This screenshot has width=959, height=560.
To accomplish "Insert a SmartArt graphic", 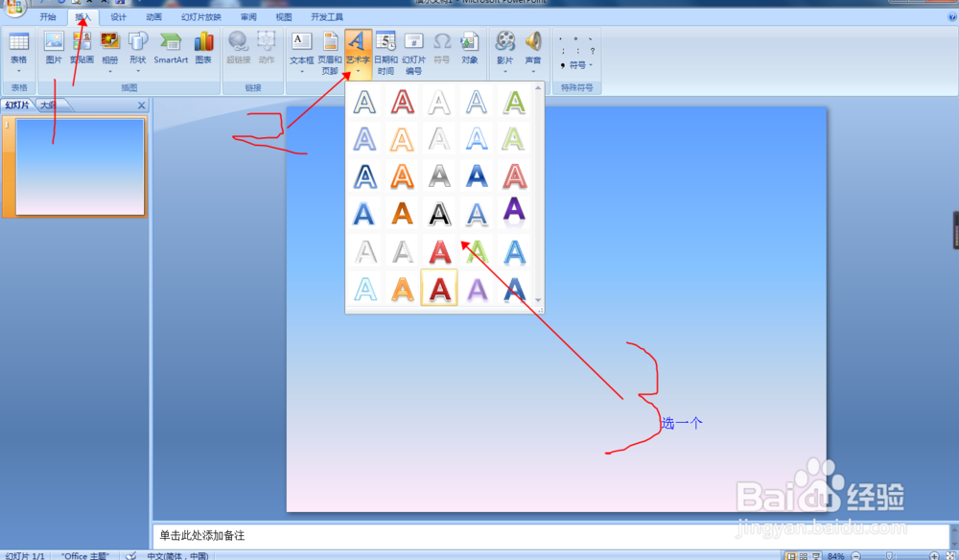I will pos(171,48).
